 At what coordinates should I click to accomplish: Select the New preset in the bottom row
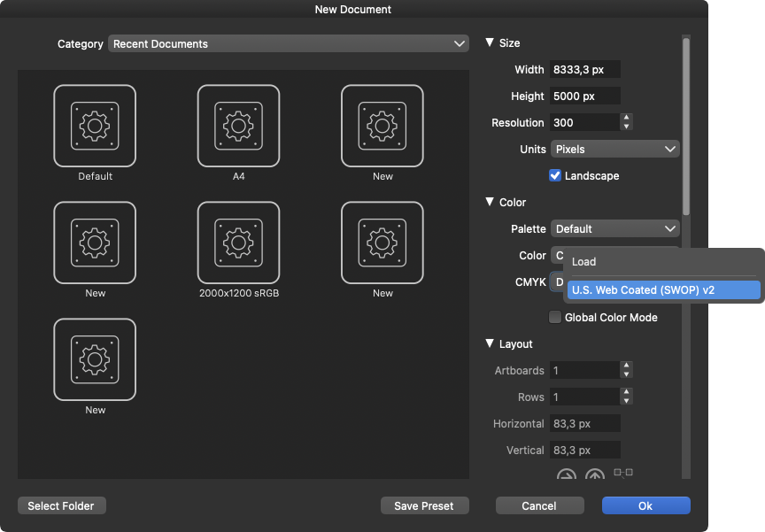(95, 359)
